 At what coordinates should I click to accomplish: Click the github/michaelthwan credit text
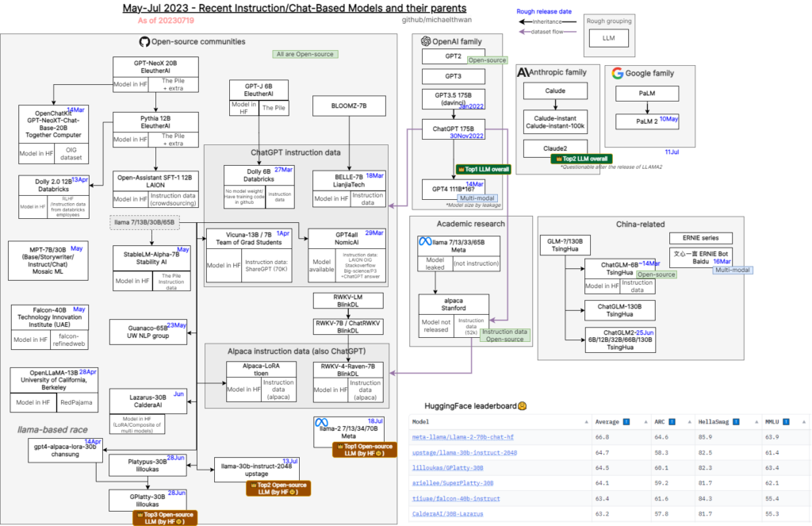pyautogui.click(x=437, y=20)
